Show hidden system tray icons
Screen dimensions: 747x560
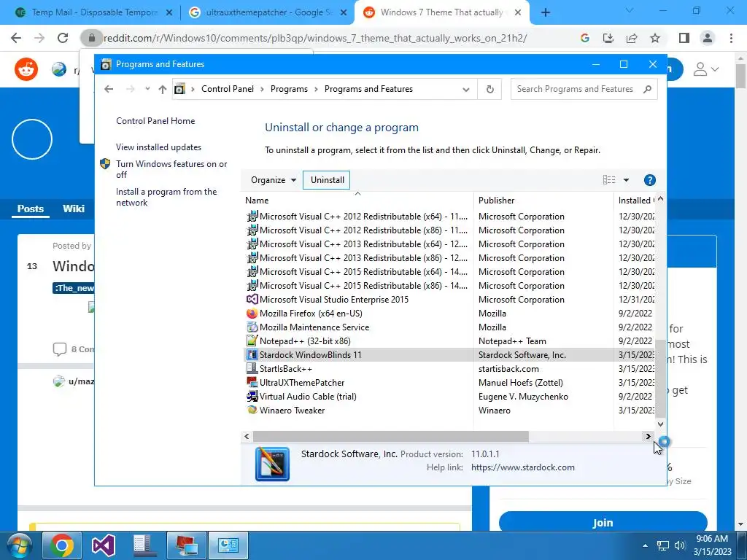pos(645,545)
